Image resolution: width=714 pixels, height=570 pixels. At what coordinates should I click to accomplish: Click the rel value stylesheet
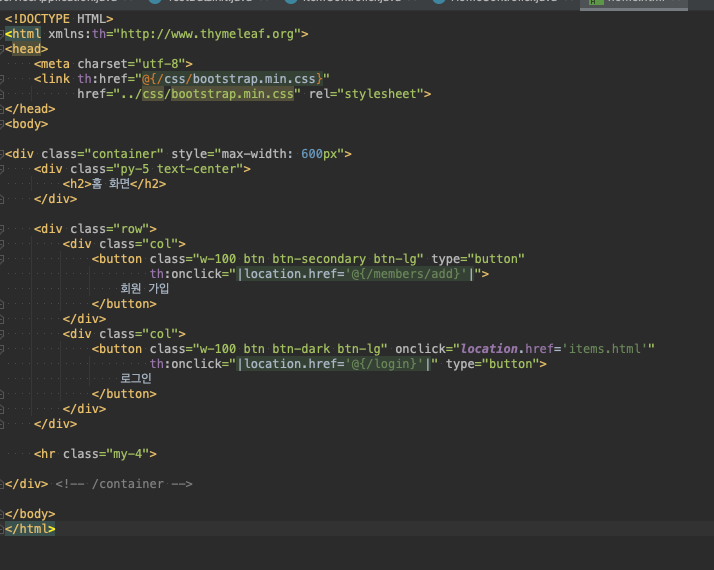380,94
